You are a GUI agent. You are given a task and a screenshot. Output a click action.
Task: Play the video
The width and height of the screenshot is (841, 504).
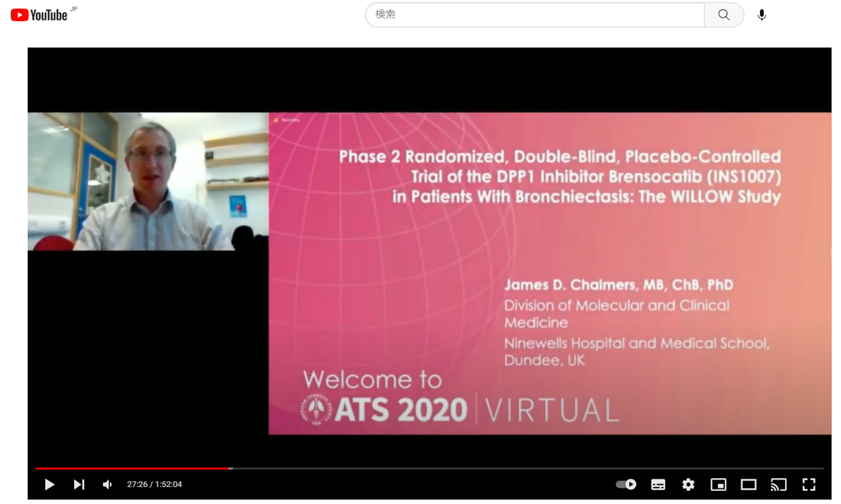[49, 485]
